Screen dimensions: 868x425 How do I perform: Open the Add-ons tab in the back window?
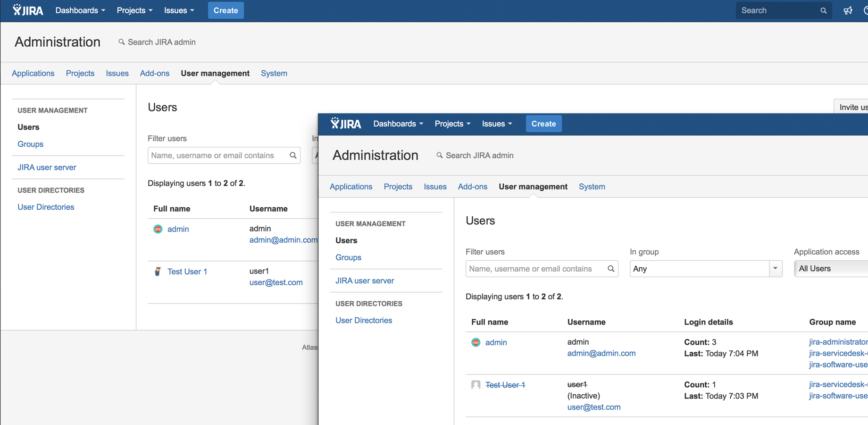pyautogui.click(x=155, y=73)
